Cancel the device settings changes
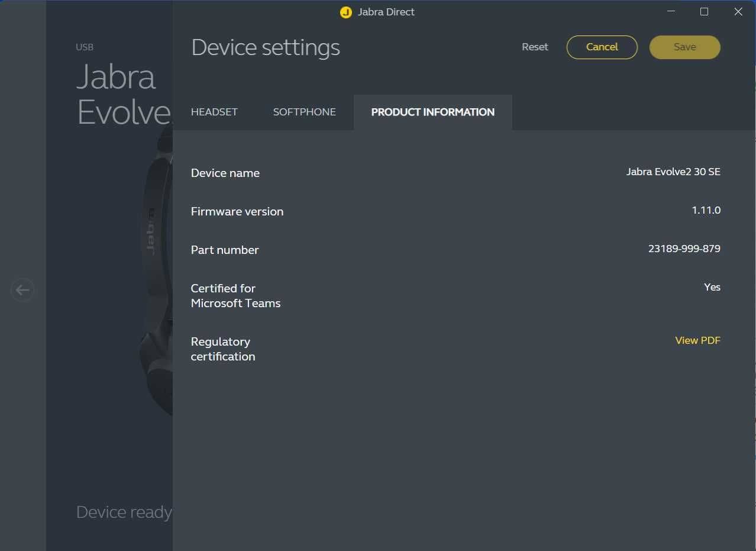This screenshot has width=756, height=551. 602,47
